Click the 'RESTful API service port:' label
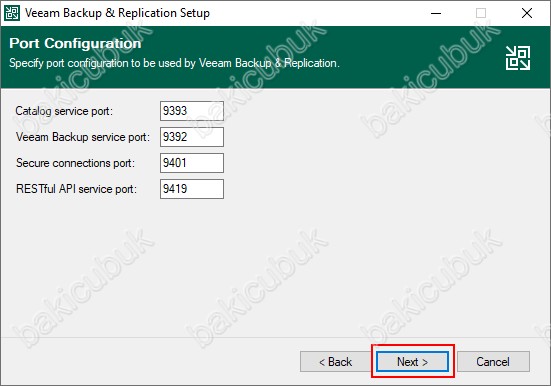 click(x=76, y=189)
